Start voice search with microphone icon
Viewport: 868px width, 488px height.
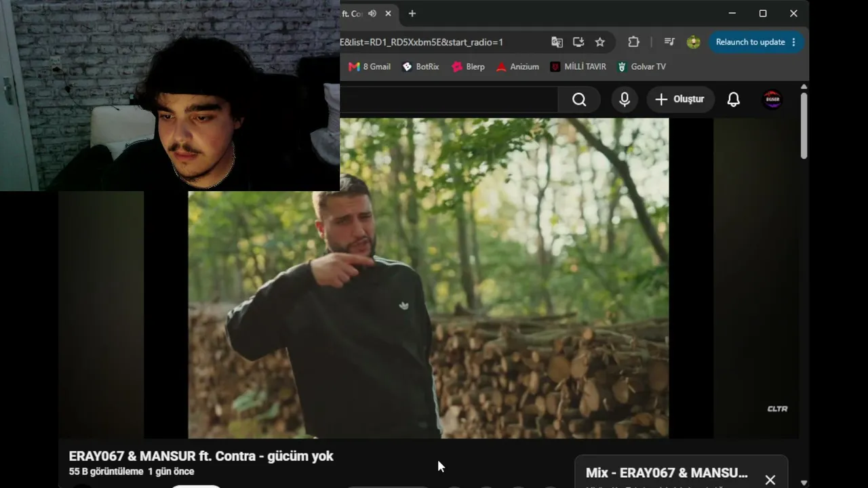[625, 100]
